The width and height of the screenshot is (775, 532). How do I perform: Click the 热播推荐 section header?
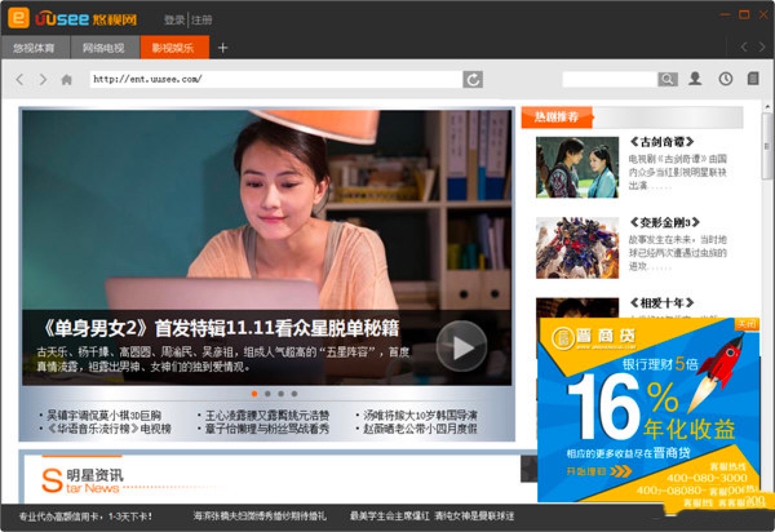pos(557,117)
